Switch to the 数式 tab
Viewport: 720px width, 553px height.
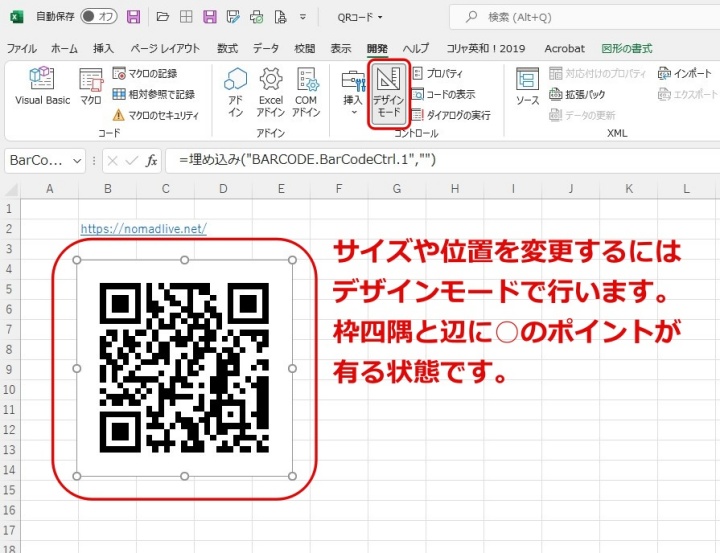pyautogui.click(x=227, y=48)
